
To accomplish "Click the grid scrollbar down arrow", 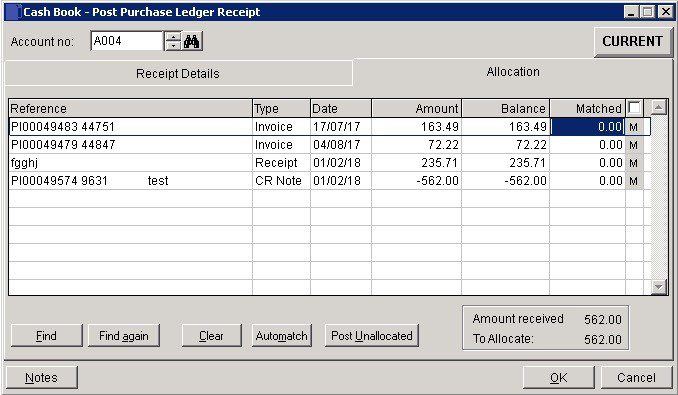I will pyautogui.click(x=659, y=286).
